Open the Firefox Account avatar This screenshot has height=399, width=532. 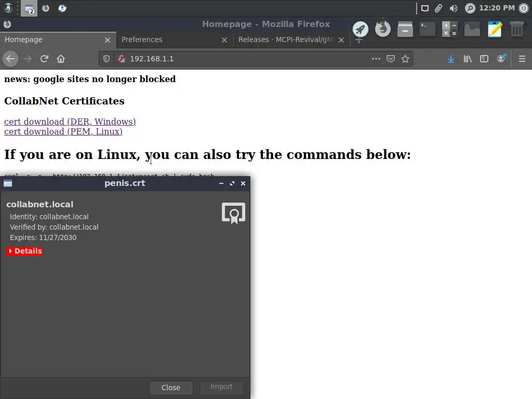tap(501, 59)
